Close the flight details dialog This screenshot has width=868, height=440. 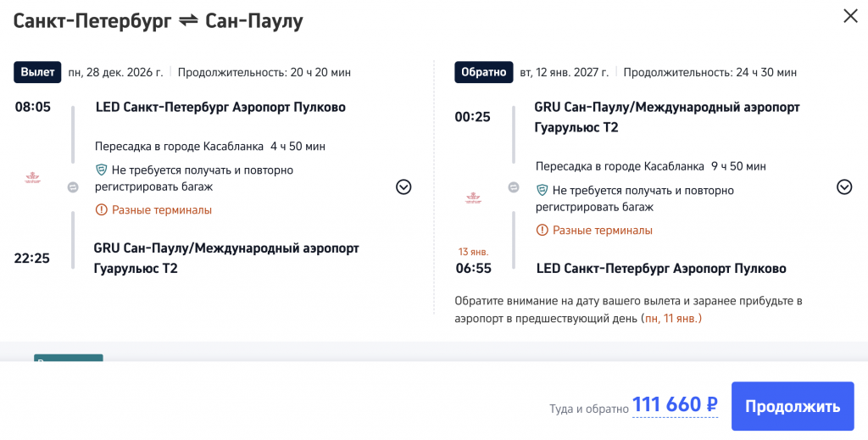pyautogui.click(x=849, y=16)
